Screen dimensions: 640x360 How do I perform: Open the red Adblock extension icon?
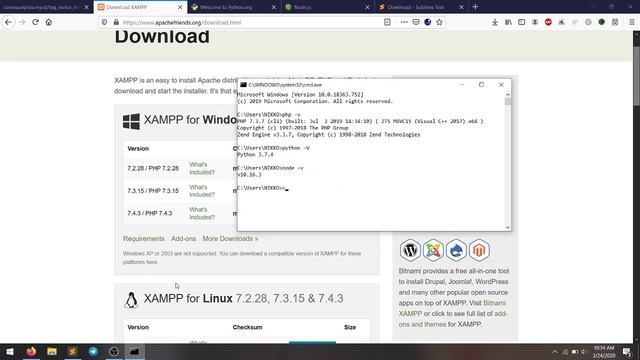(x=548, y=22)
